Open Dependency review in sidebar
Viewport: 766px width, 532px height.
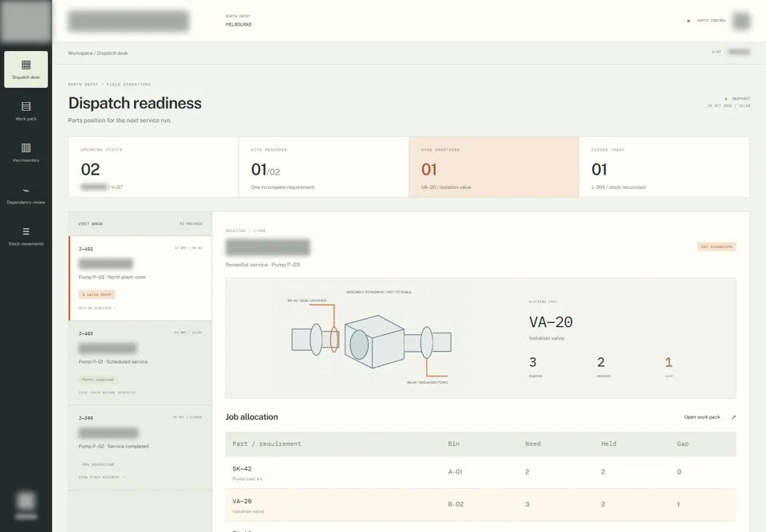pos(26,195)
